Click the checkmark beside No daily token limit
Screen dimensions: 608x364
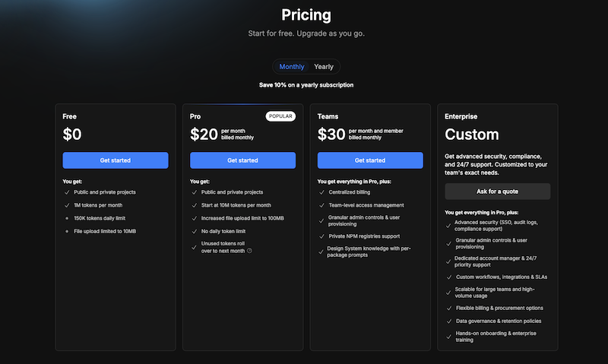(195, 232)
